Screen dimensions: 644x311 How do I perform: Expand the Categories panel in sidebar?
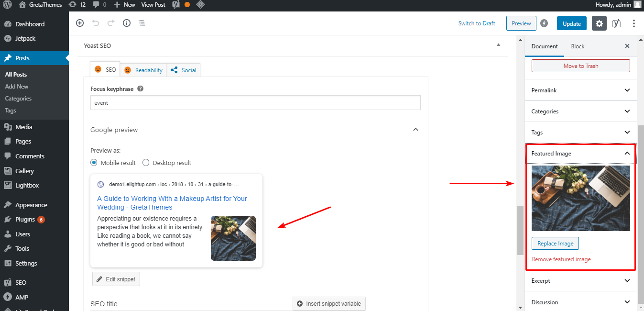[x=581, y=111]
